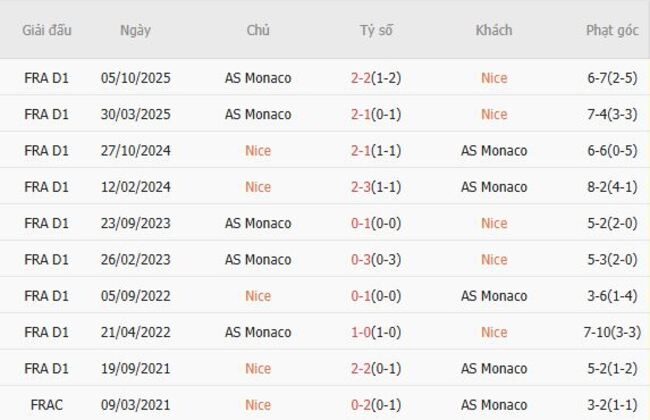The width and height of the screenshot is (650, 420).
Task: Select home team Nice for 12/02/2024
Action: click(x=258, y=187)
